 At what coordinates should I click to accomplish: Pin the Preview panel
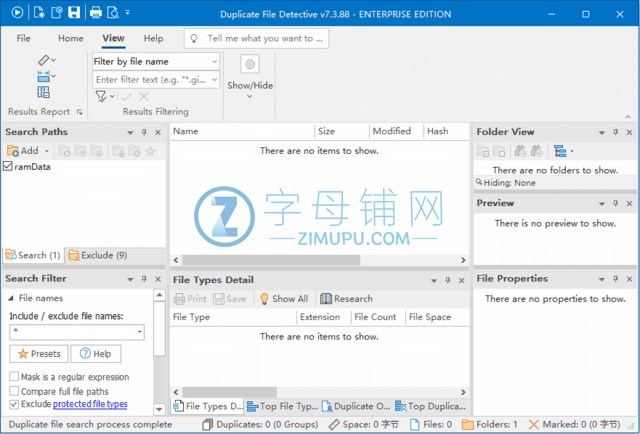click(x=616, y=203)
